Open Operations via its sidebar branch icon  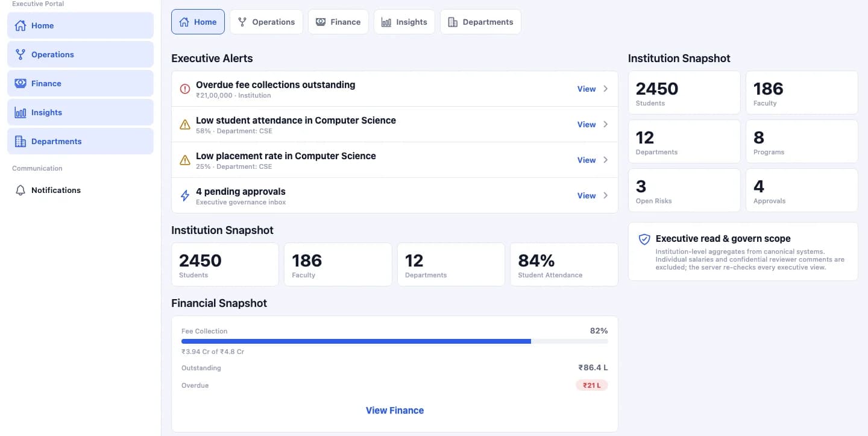[x=20, y=54]
